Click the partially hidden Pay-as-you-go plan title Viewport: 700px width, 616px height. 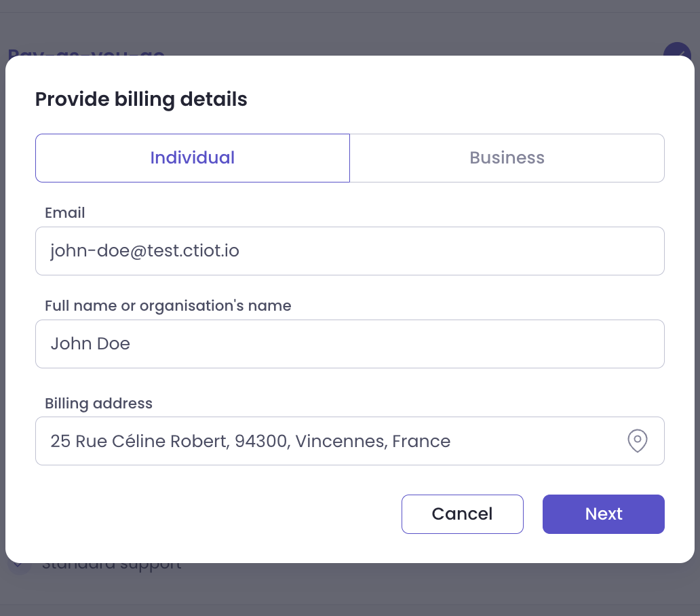tap(86, 52)
